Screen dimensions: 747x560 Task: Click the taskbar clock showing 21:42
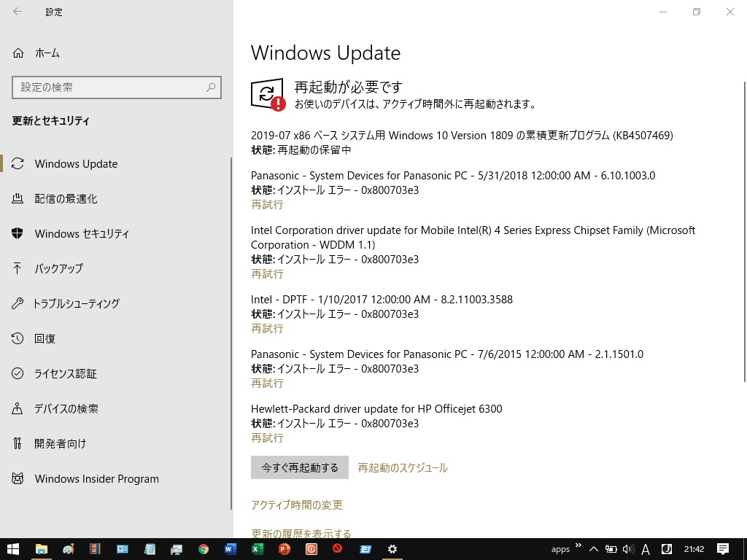694,549
